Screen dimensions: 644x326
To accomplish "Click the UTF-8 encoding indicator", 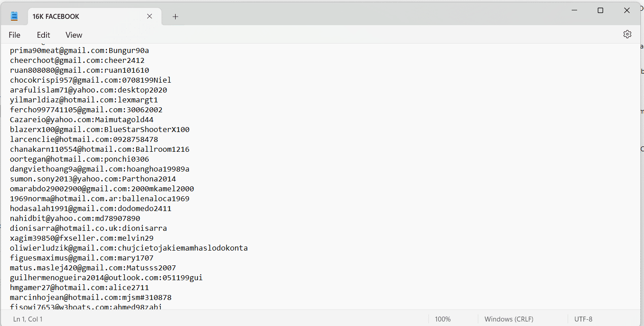I will 583,319.
